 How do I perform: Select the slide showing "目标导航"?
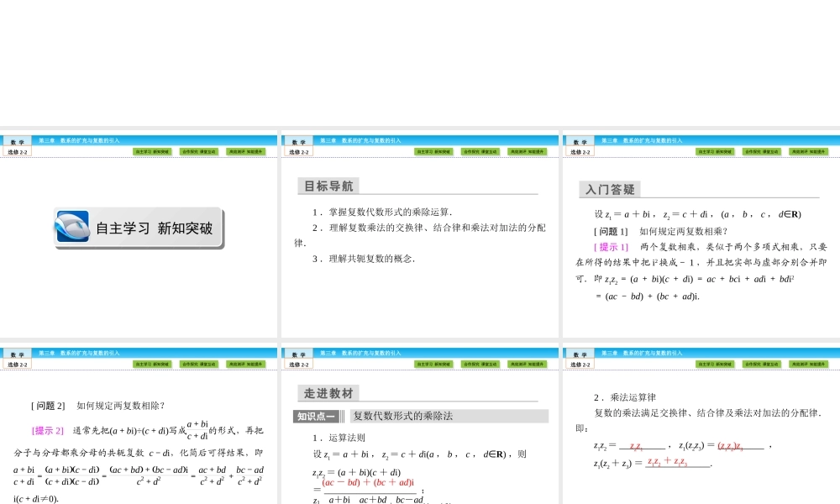420,235
